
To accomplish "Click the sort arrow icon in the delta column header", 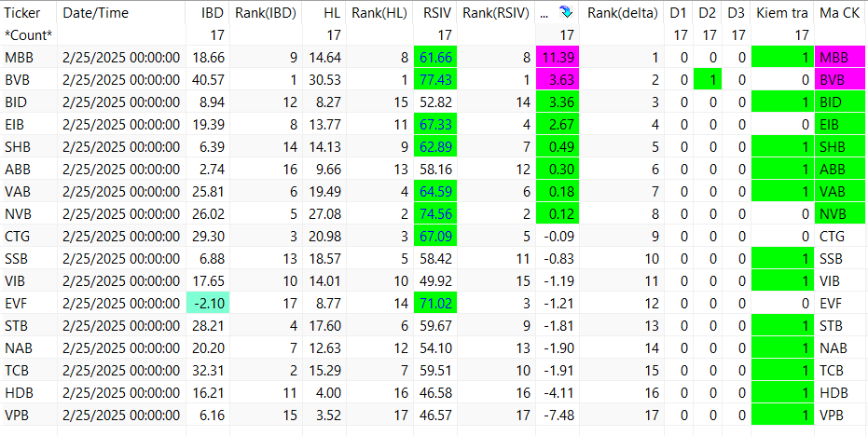I will pyautogui.click(x=566, y=12).
